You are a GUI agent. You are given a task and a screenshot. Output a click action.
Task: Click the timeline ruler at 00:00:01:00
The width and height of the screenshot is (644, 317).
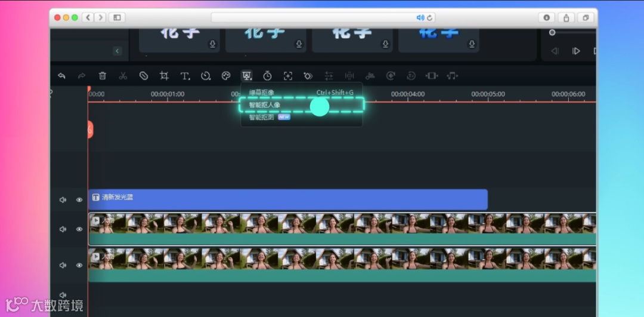tap(168, 94)
